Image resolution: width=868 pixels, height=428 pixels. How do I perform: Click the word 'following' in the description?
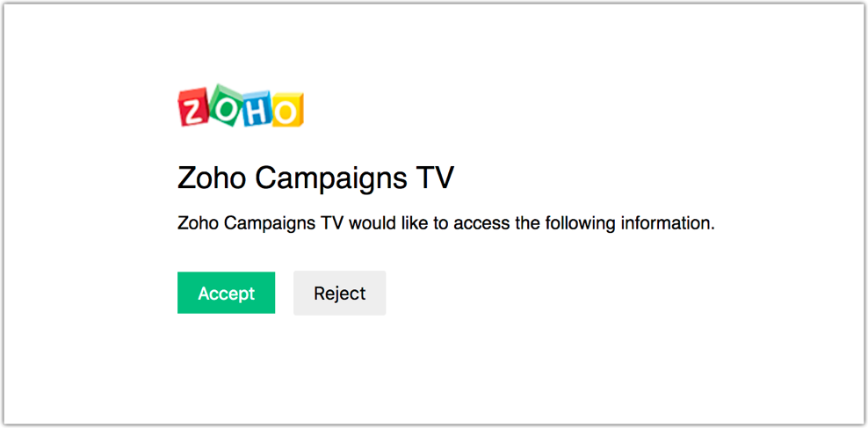pos(580,224)
